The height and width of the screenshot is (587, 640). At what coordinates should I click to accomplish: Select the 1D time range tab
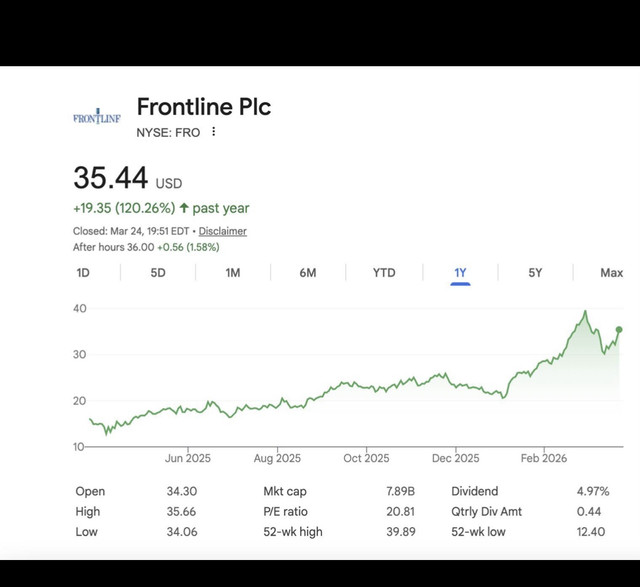[83, 273]
